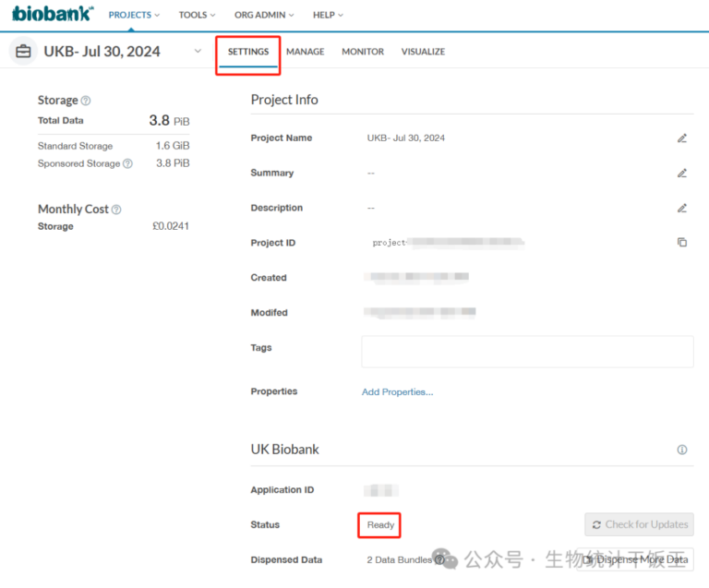This screenshot has height=588, width=709.
Task: Edit the Project Name field pencil icon
Action: pyautogui.click(x=682, y=138)
